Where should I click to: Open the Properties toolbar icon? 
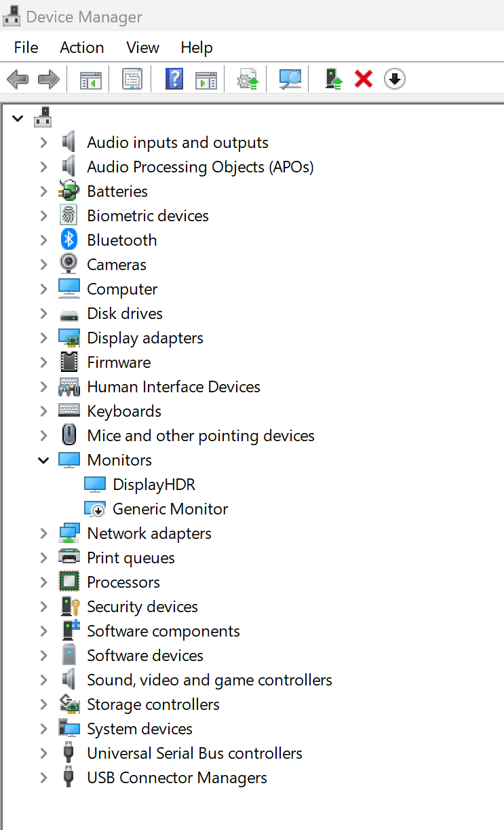coord(132,79)
